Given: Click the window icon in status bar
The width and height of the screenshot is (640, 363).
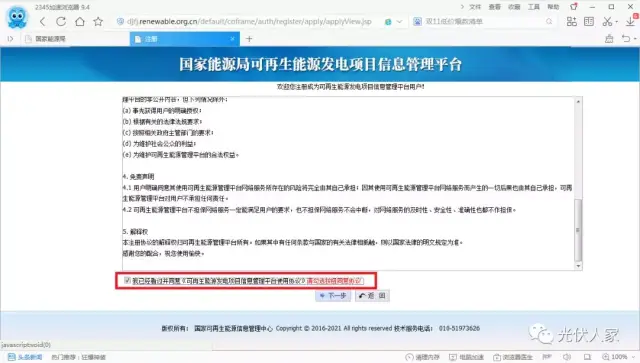Looking at the screenshot, I should 587,357.
